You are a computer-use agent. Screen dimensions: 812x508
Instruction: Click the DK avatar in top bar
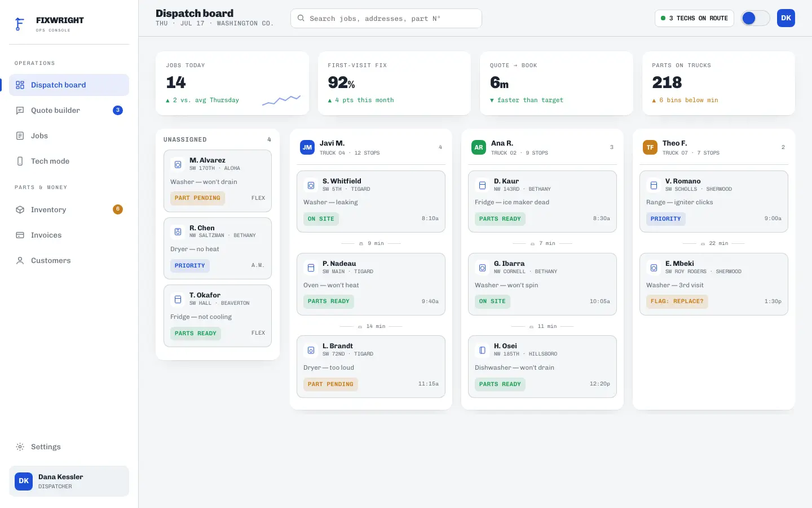786,18
